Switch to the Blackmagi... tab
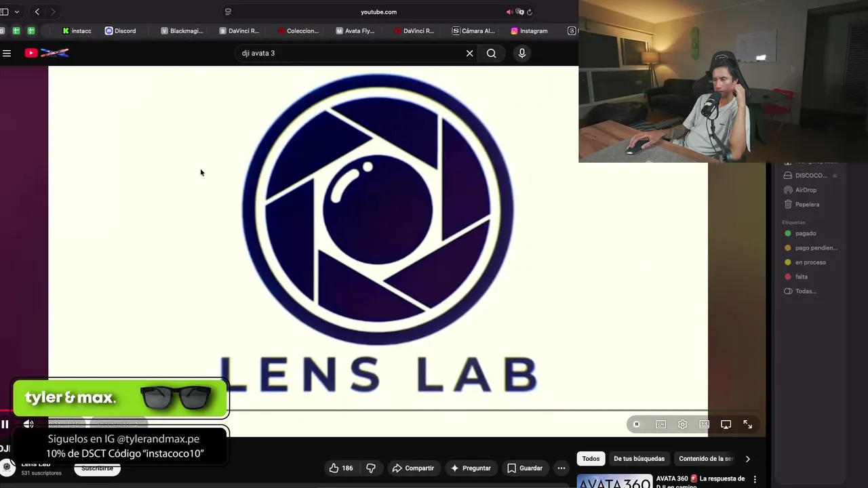 pos(182,30)
